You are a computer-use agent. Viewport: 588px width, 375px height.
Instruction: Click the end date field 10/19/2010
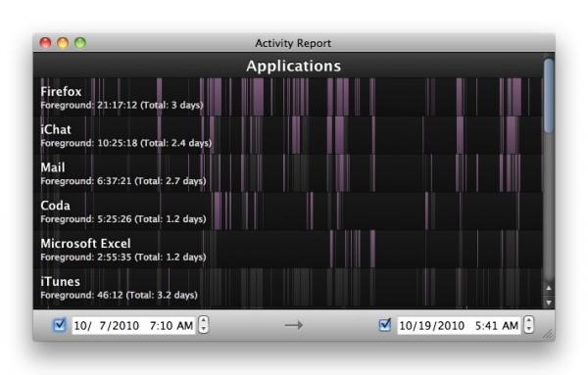[459, 325]
